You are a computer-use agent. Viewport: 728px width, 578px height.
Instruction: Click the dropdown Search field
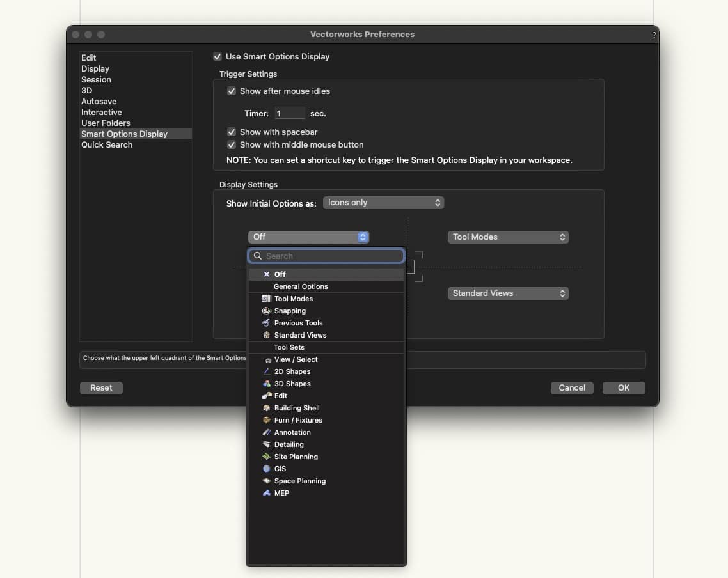pyautogui.click(x=326, y=256)
